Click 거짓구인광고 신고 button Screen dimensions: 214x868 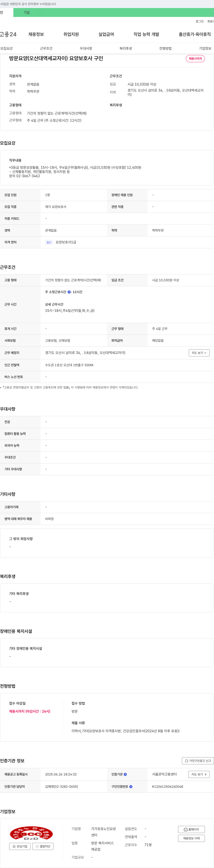coord(198,761)
